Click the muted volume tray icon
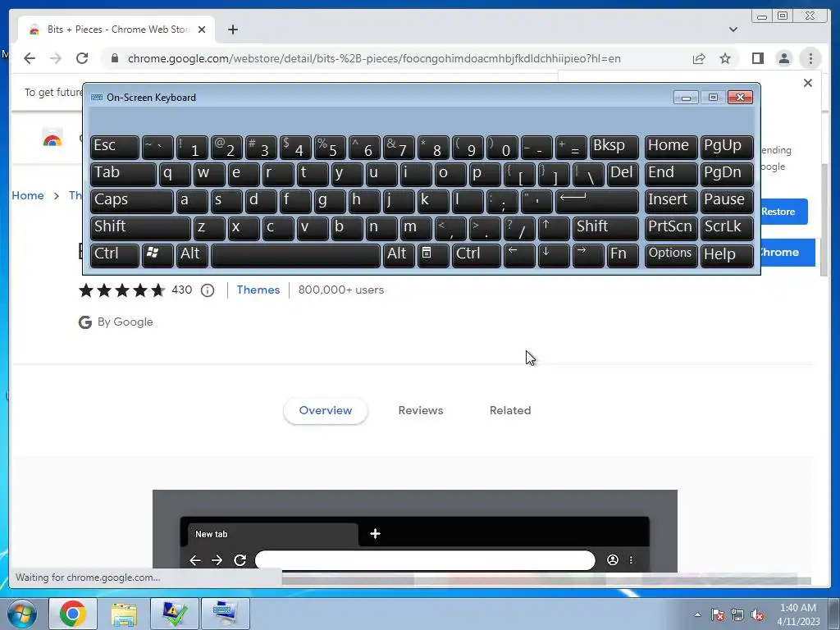Image resolution: width=840 pixels, height=630 pixels. [x=757, y=615]
